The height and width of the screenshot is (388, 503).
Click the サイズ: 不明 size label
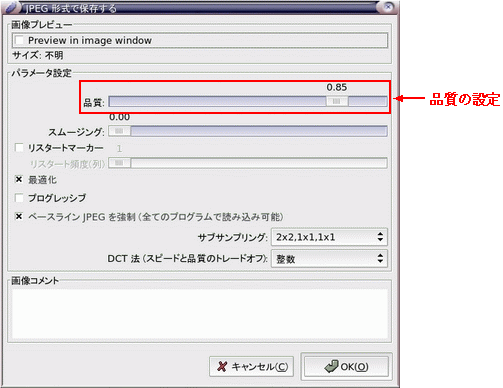[x=38, y=55]
